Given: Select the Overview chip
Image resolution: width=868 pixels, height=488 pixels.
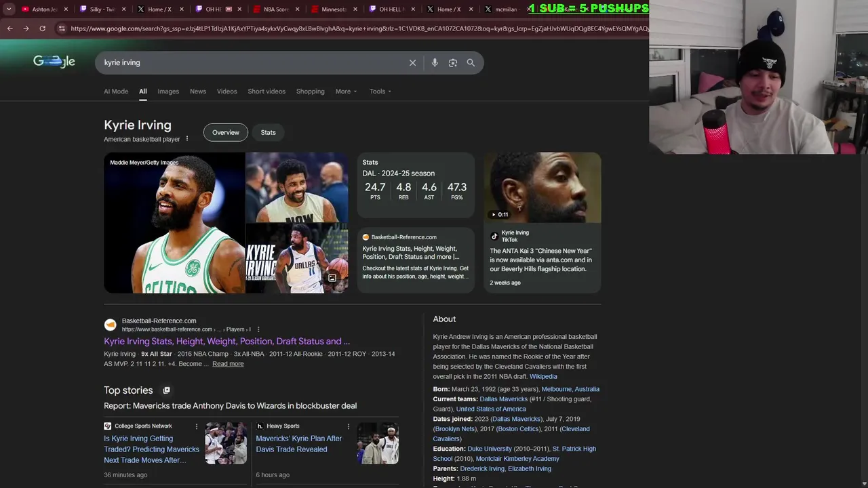Looking at the screenshot, I should (x=226, y=132).
